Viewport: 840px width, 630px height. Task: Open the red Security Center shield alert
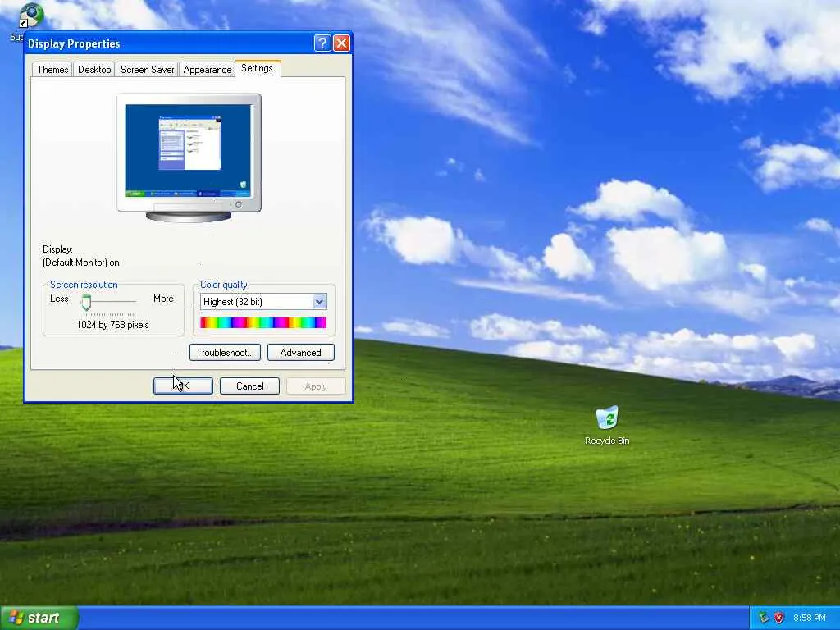tap(779, 618)
